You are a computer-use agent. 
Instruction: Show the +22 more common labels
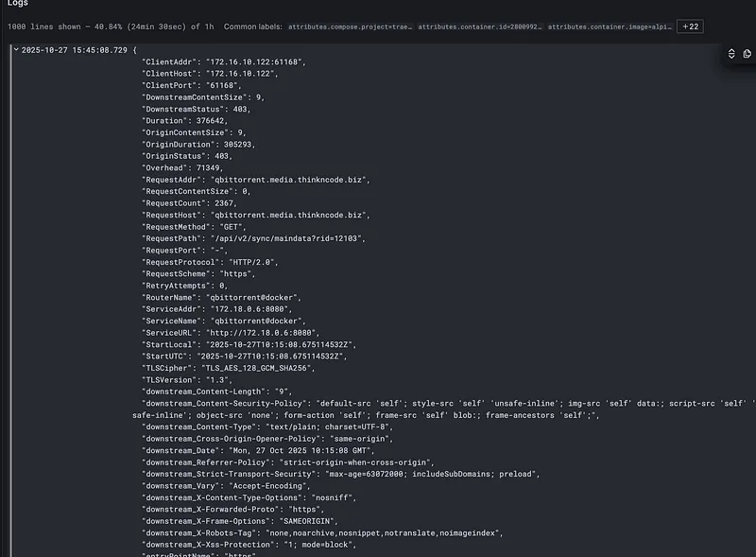(689, 26)
